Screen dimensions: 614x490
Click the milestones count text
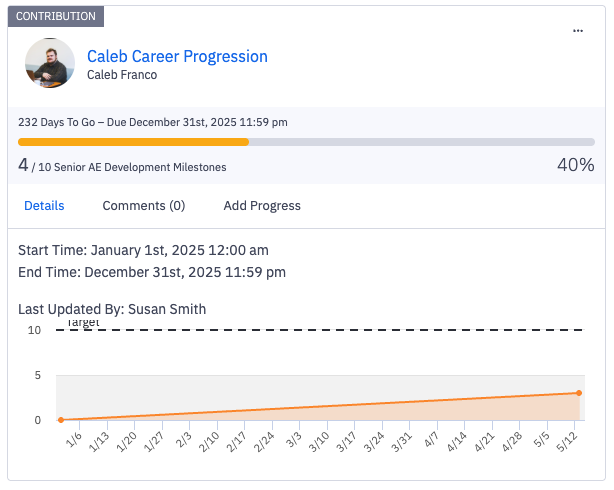click(122, 166)
